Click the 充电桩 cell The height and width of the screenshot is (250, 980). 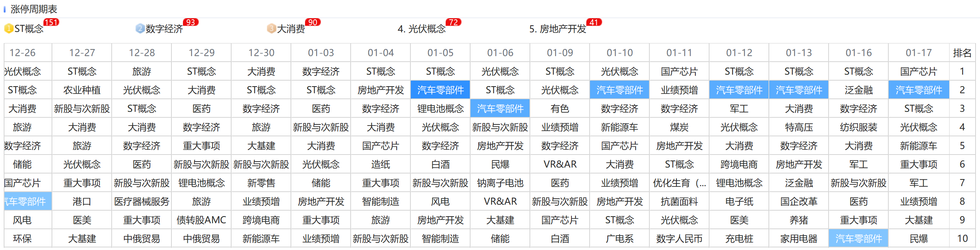pyautogui.click(x=739, y=238)
